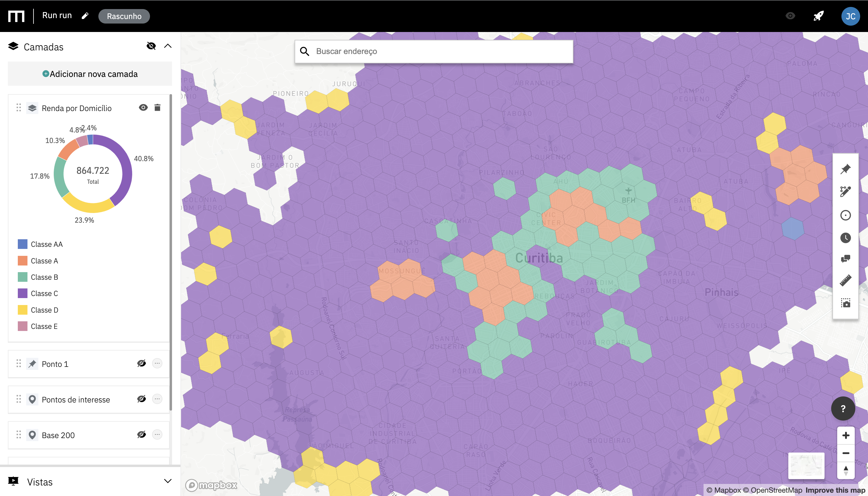
Task: Select the ruler measurement tool
Action: pos(845,280)
